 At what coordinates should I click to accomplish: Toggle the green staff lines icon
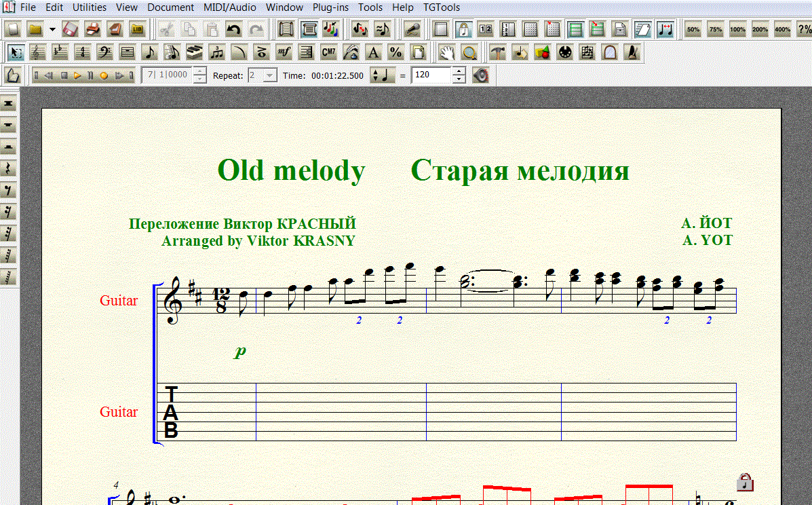[575, 29]
